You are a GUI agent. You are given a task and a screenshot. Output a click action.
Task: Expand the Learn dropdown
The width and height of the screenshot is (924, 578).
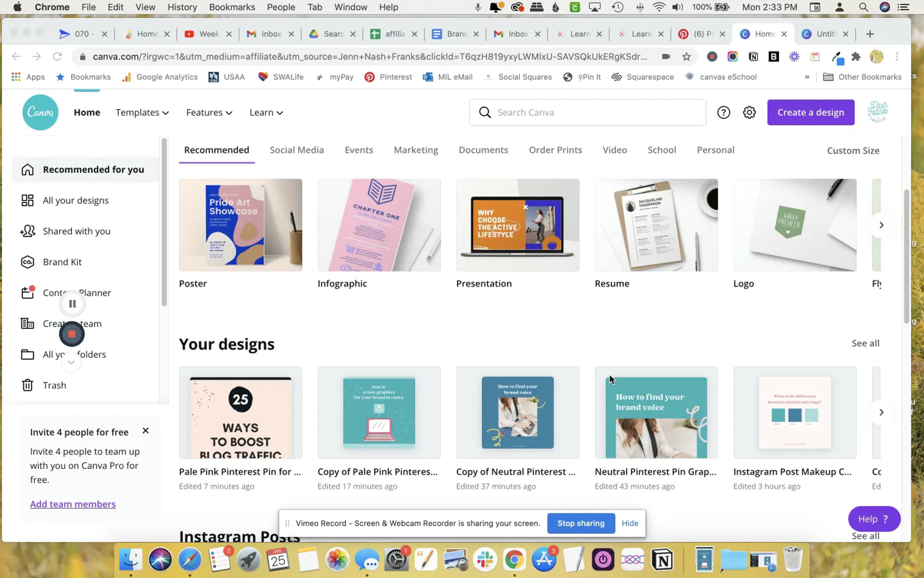coord(266,112)
